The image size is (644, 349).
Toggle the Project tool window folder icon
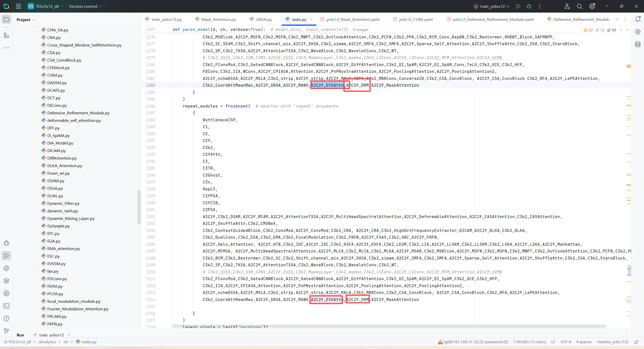pos(6,19)
